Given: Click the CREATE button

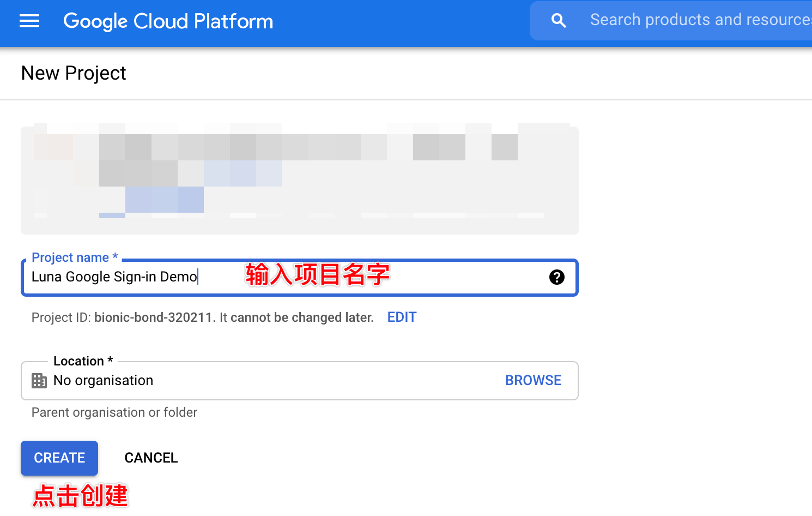Looking at the screenshot, I should tap(59, 458).
